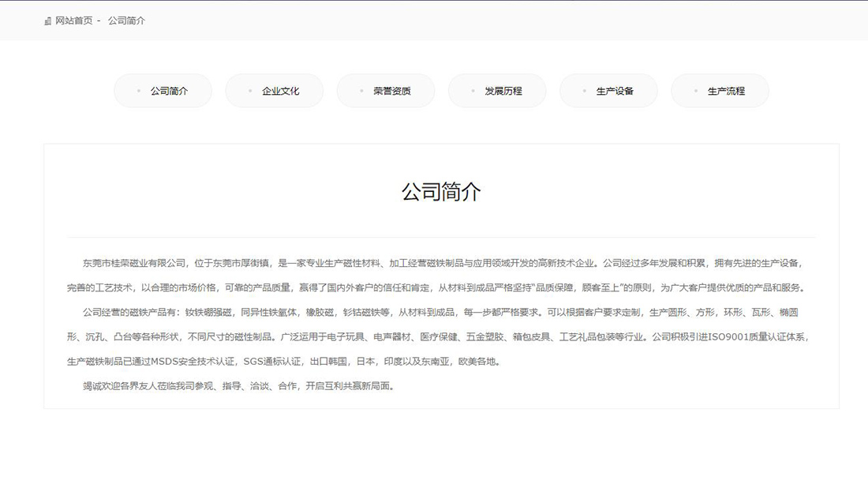This screenshot has width=868, height=488.
Task: Open the 网站首页 breadcrumb link
Action: point(73,21)
